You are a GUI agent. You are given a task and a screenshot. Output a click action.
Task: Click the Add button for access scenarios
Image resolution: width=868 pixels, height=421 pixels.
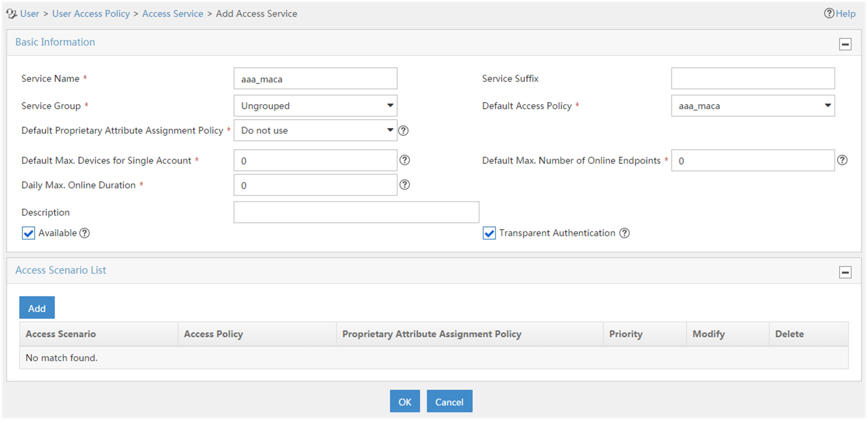[x=37, y=308]
